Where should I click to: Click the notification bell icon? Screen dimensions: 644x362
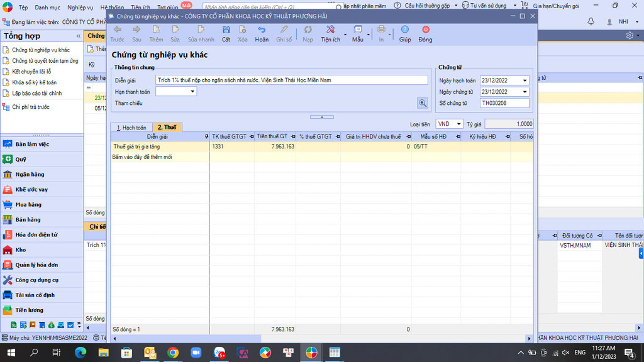591,21
